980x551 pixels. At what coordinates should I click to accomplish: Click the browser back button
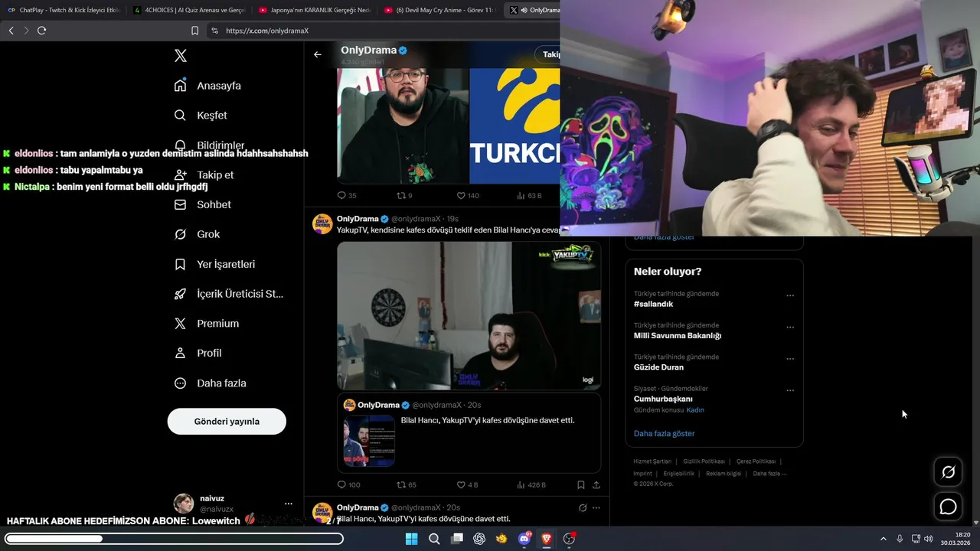pos(11,31)
